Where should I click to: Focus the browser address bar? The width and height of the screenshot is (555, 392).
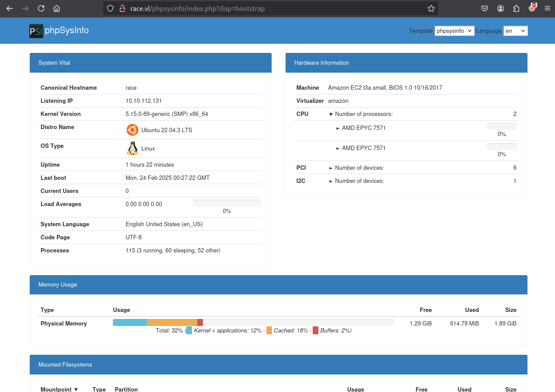pyautogui.click(x=271, y=8)
